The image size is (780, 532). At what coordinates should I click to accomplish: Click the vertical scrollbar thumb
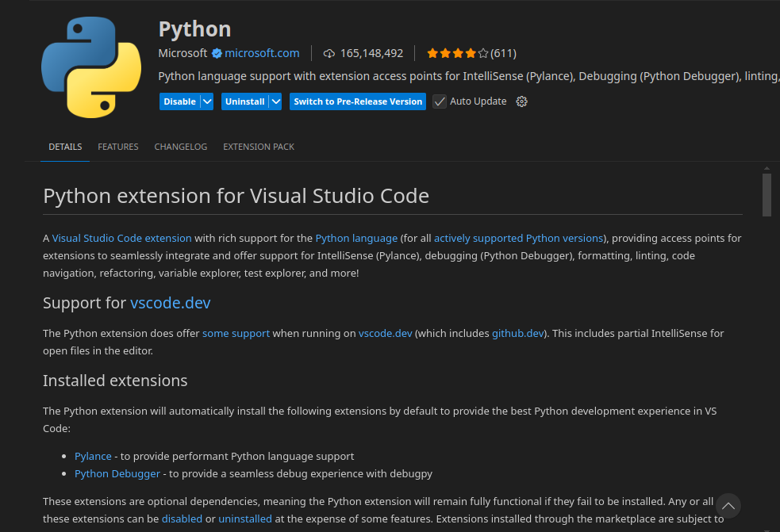tap(767, 194)
